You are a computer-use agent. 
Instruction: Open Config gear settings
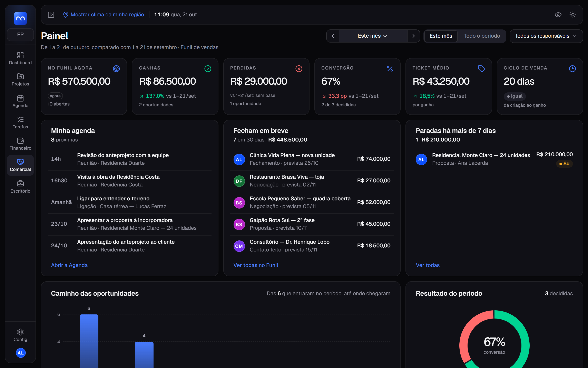[20, 335]
